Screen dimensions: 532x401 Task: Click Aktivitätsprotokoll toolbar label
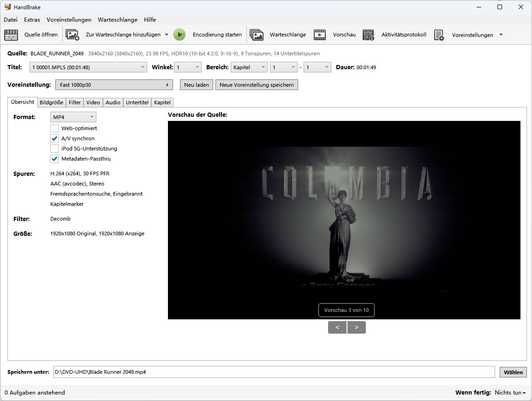pyautogui.click(x=404, y=35)
